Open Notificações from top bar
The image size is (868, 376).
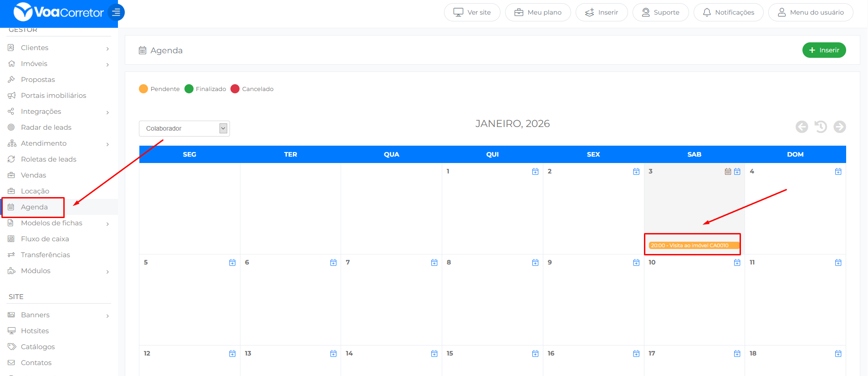click(x=728, y=12)
